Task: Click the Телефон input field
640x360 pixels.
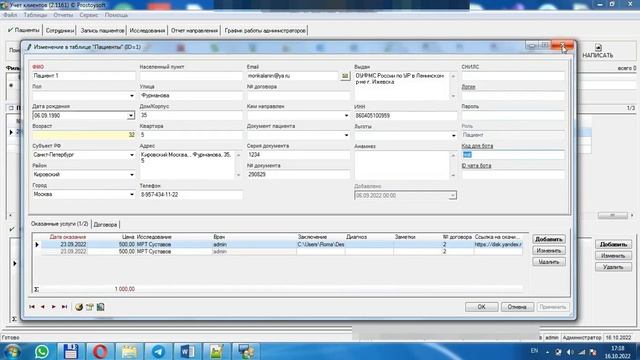Action: click(x=191, y=195)
